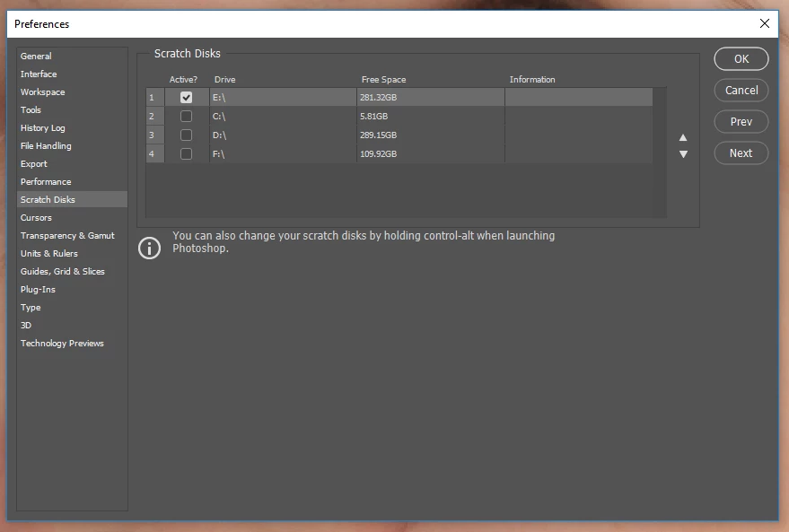Enable drive C:\ as a scratch disk
The width and height of the screenshot is (789, 532).
[186, 116]
